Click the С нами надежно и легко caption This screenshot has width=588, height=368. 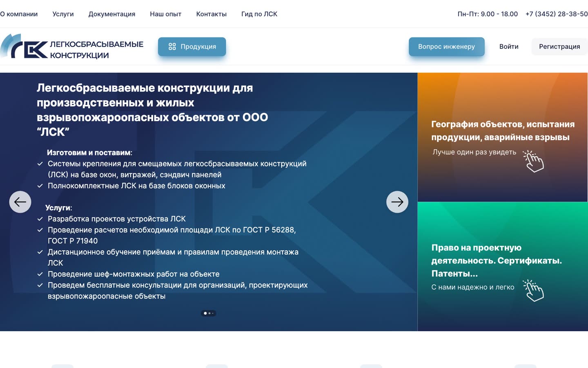click(473, 287)
